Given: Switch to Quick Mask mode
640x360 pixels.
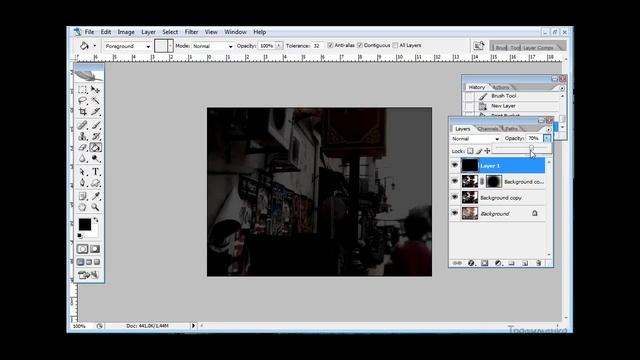Looking at the screenshot, I should coord(95,249).
